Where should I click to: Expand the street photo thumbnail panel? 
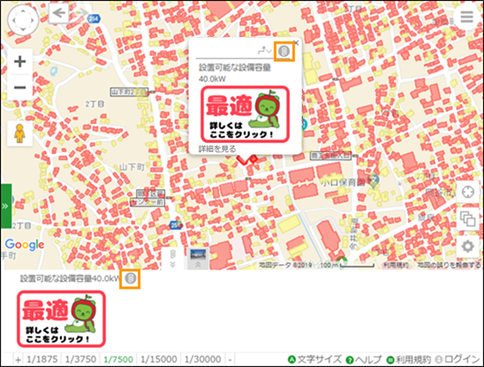pos(198,259)
